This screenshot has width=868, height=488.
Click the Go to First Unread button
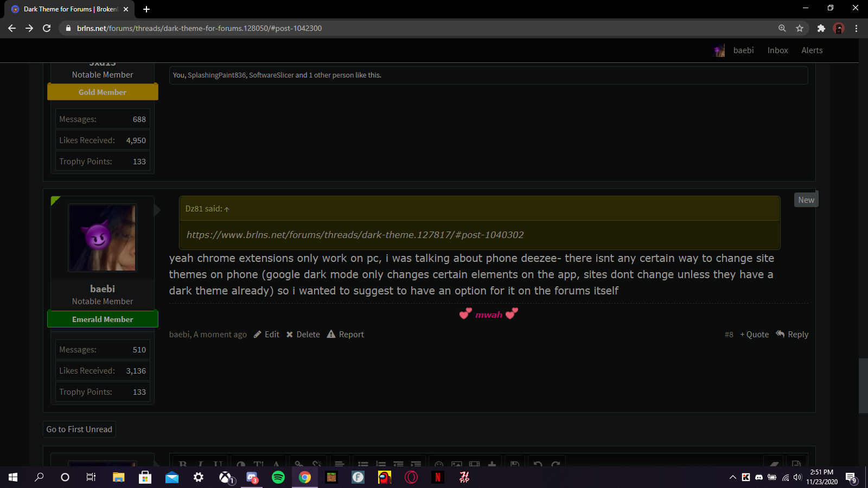click(x=79, y=429)
